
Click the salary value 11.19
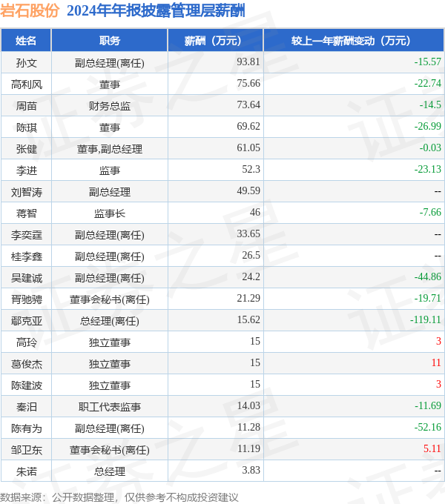click(x=248, y=448)
